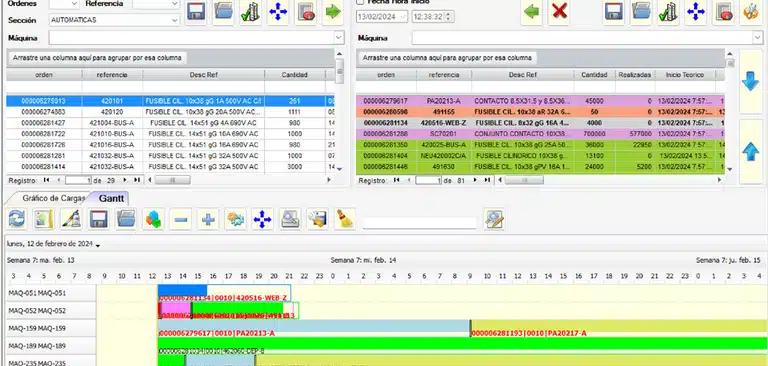Click the green left arrow icon
The image size is (768, 366).
[x=532, y=11]
